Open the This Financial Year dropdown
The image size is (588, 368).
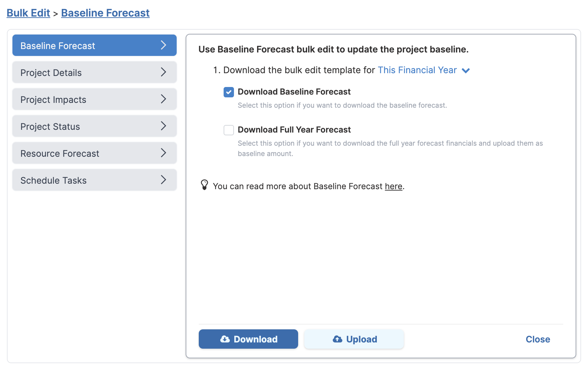424,70
